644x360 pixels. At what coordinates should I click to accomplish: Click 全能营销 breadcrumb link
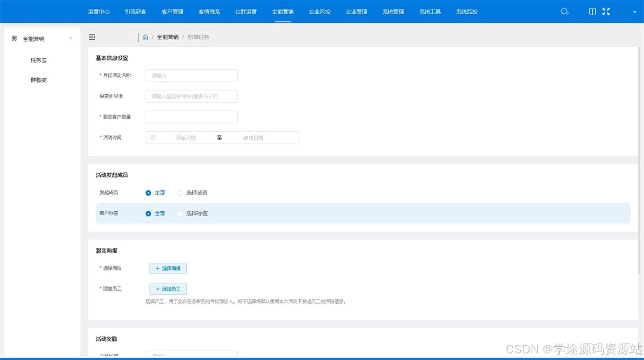click(x=168, y=37)
